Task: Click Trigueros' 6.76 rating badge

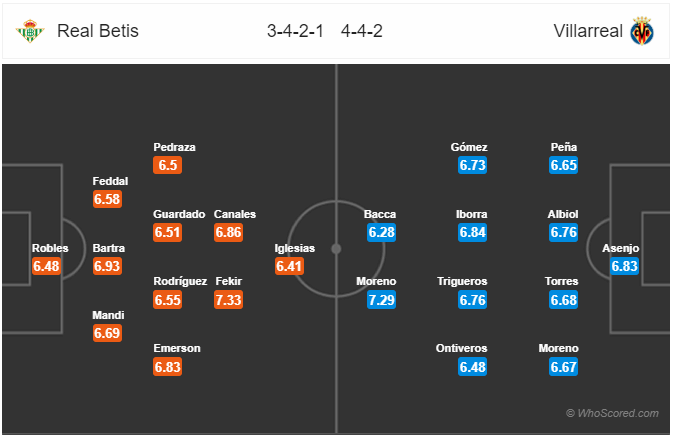Action: (472, 300)
